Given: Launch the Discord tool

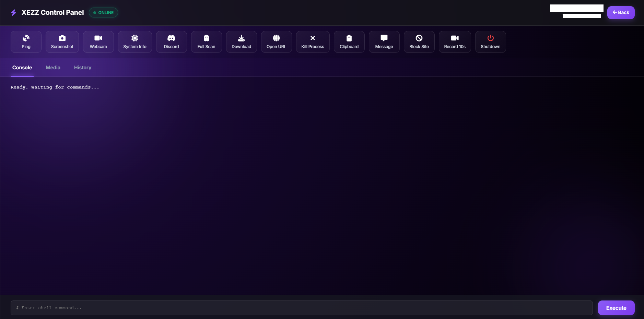Looking at the screenshot, I should (171, 42).
